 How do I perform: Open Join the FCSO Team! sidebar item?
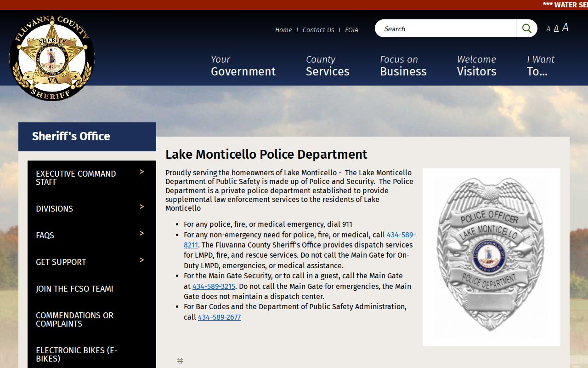[92, 289]
